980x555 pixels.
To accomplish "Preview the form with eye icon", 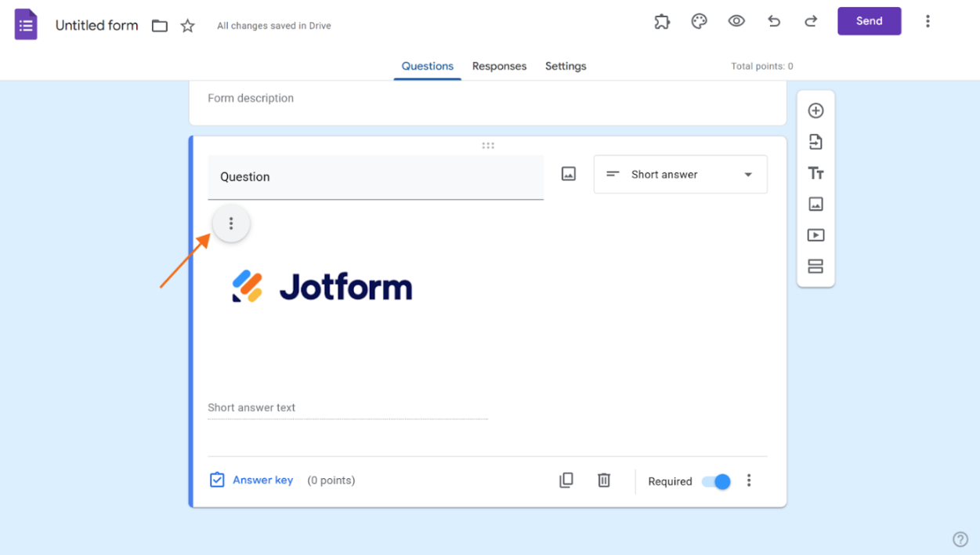I will tap(736, 21).
